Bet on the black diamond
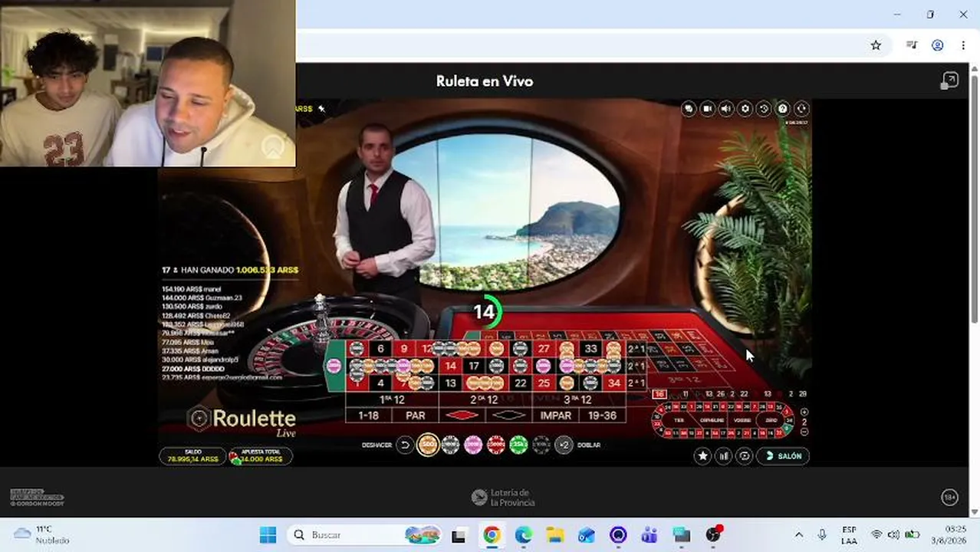Viewport: 980px width, 552px height. coord(508,416)
